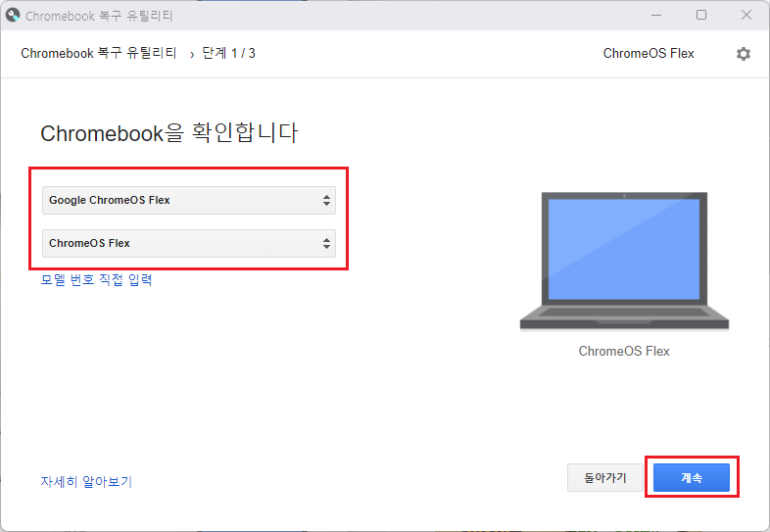Image resolution: width=770 pixels, height=532 pixels.
Task: Open the 자세히 알아보기 link
Action: [86, 481]
